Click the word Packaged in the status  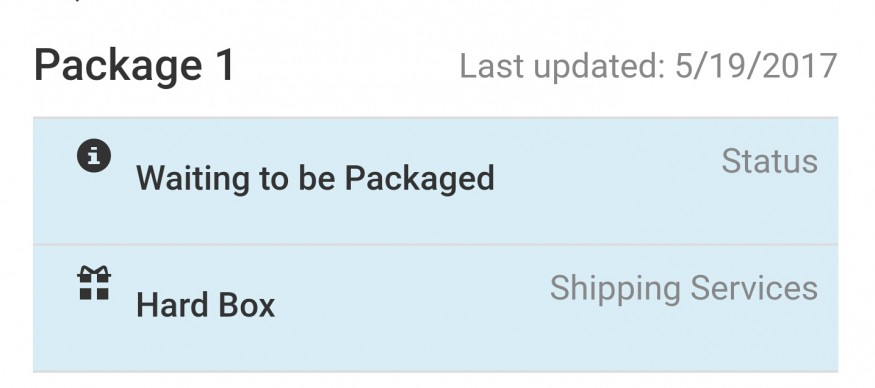pos(420,179)
